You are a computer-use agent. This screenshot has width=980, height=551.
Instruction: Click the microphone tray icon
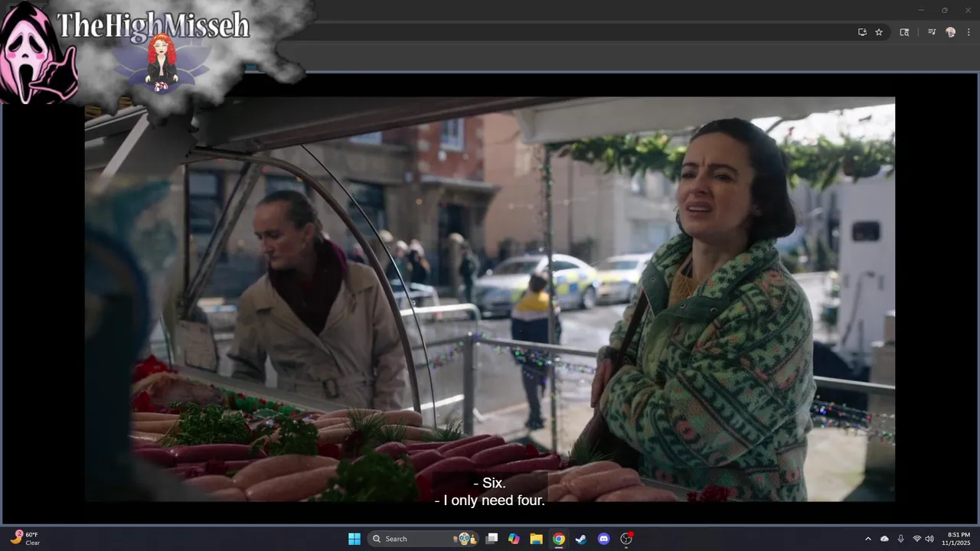point(901,539)
